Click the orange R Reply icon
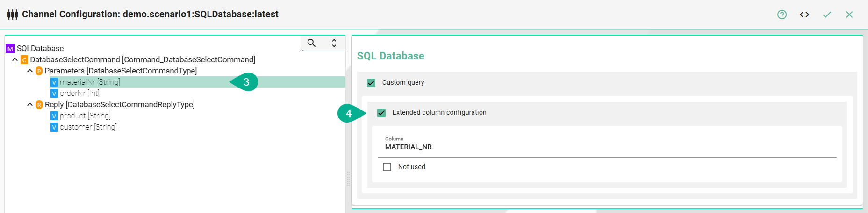 [x=39, y=105]
